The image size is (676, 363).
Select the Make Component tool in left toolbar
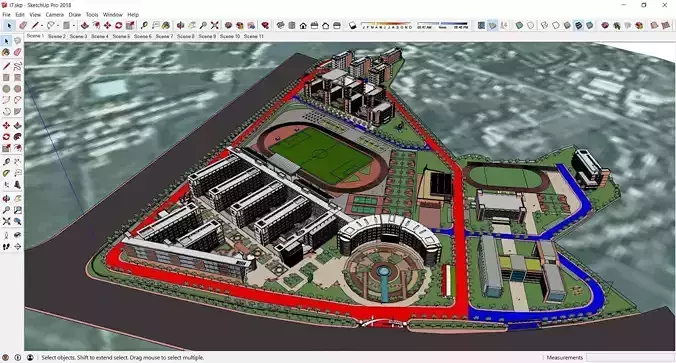[x=17, y=41]
